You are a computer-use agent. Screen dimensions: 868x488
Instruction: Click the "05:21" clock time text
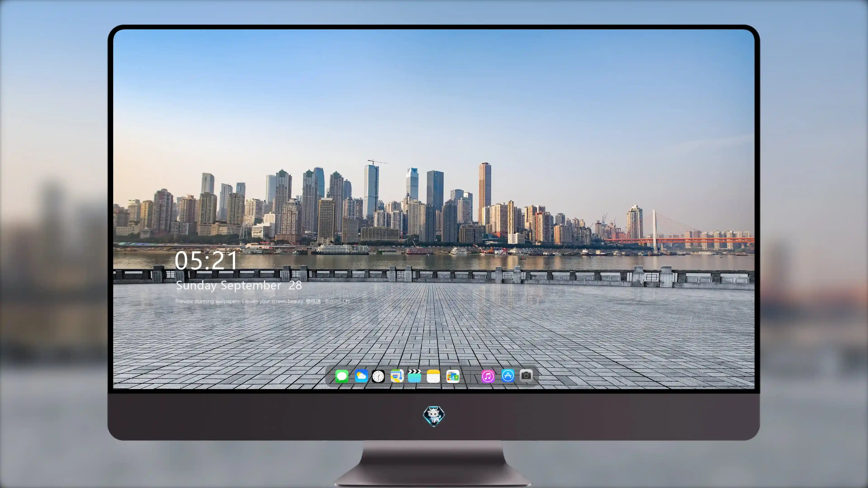(x=206, y=260)
